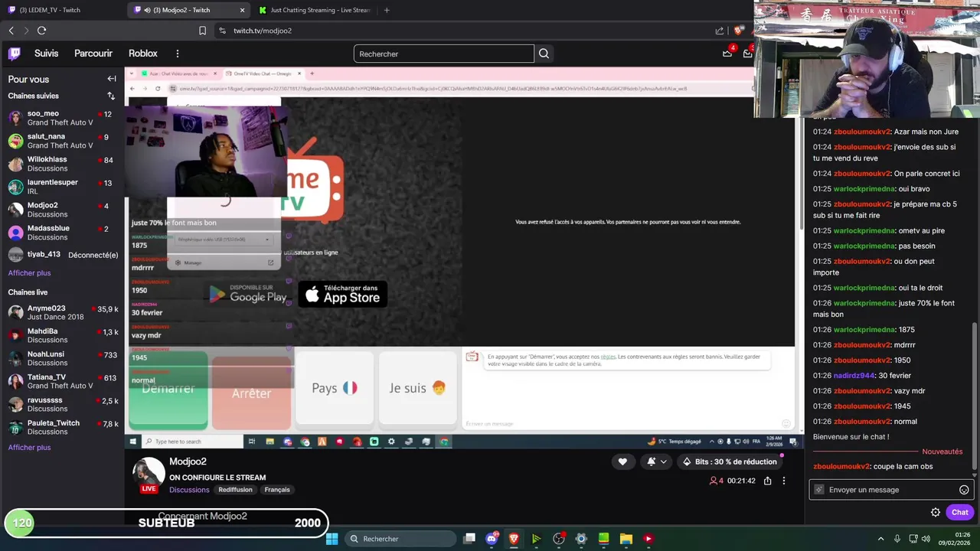The height and width of the screenshot is (551, 980).
Task: Send the message with the Chat button
Action: click(959, 512)
